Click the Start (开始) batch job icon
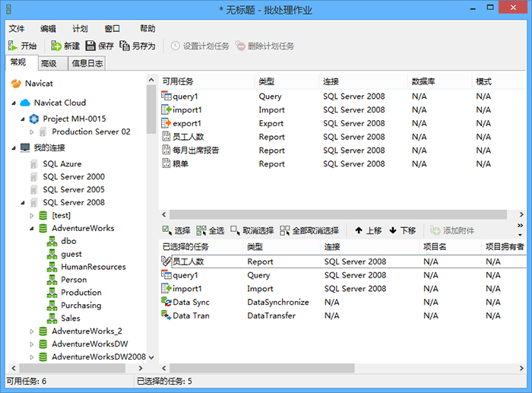Viewport: 532px width, 393px height. (13, 46)
